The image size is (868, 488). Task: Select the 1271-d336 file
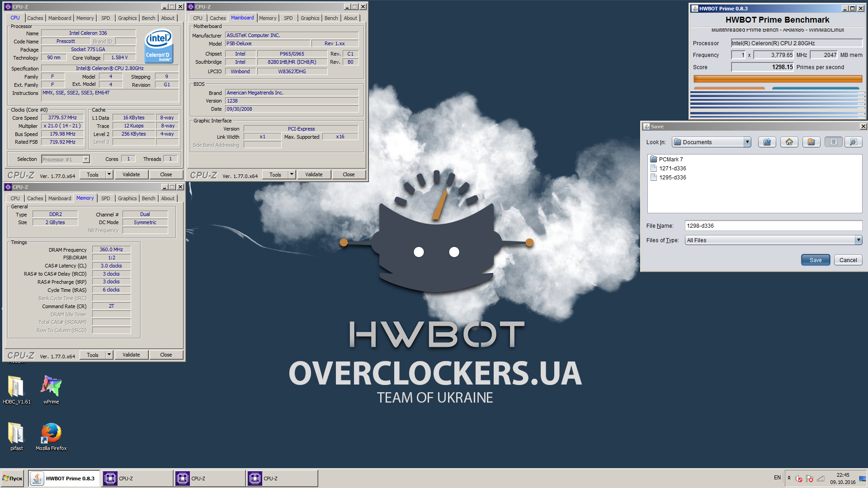pos(668,168)
